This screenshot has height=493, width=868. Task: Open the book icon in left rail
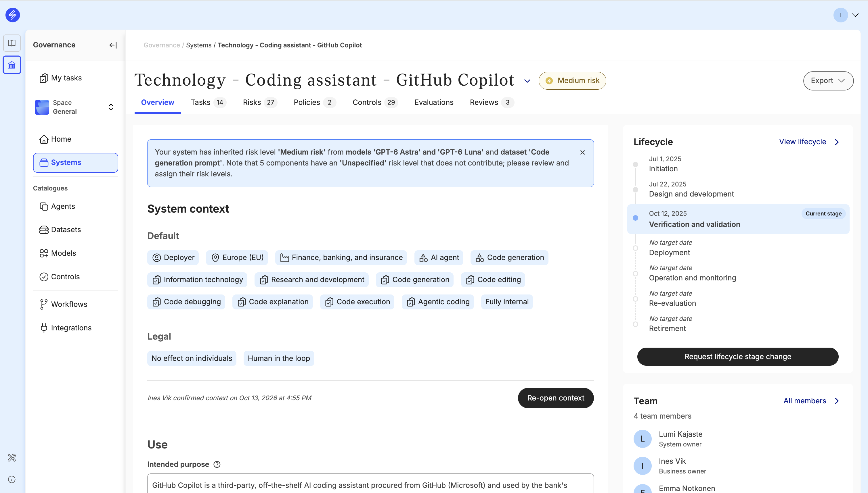[x=12, y=43]
